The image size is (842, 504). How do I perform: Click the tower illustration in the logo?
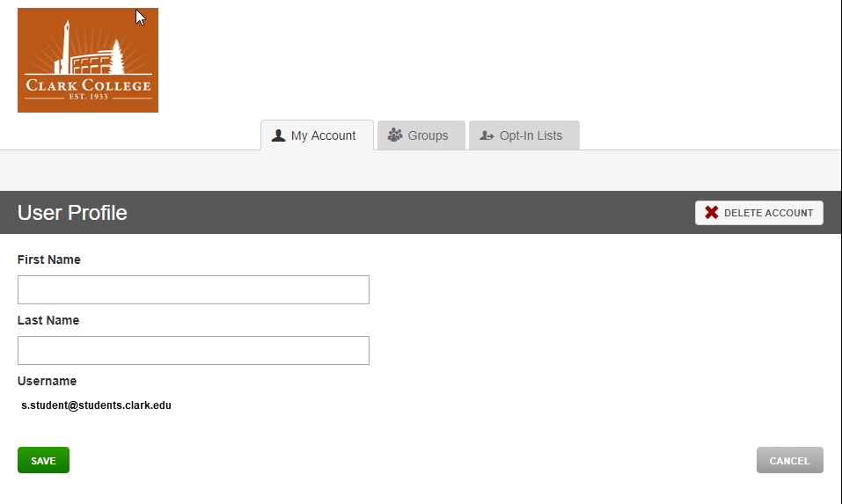65,47
